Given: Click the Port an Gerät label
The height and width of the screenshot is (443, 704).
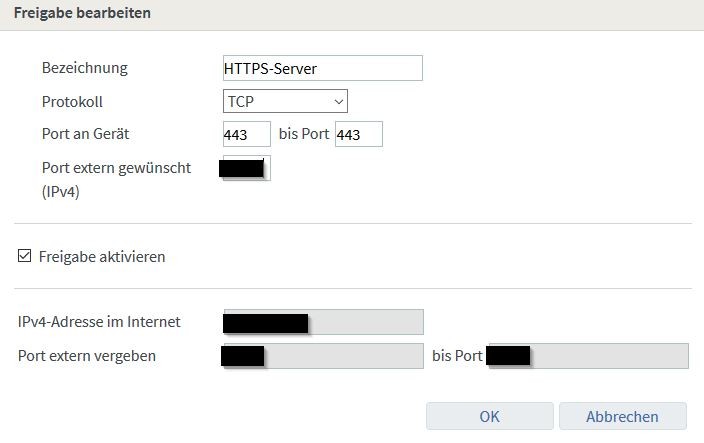Looking at the screenshot, I should pos(85,134).
